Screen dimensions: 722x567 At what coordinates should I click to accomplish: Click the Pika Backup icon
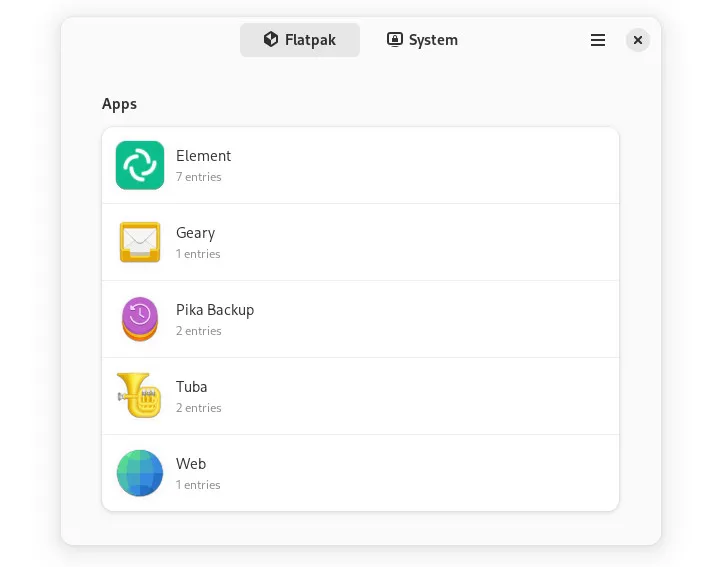tap(140, 319)
